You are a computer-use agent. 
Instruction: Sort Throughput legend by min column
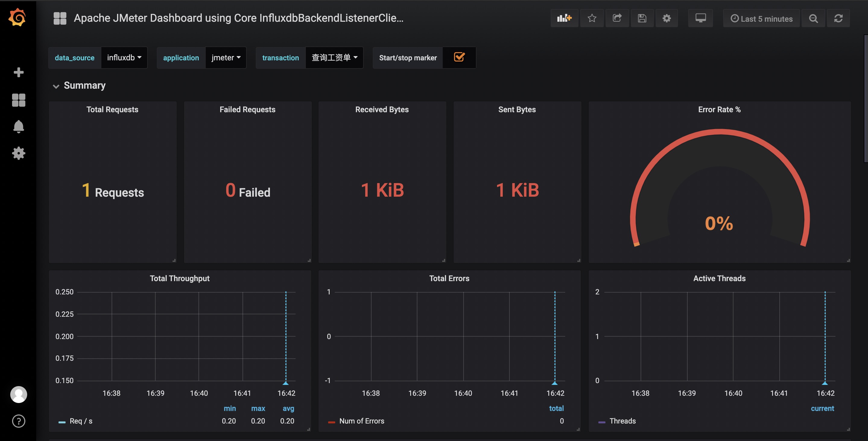pos(230,408)
